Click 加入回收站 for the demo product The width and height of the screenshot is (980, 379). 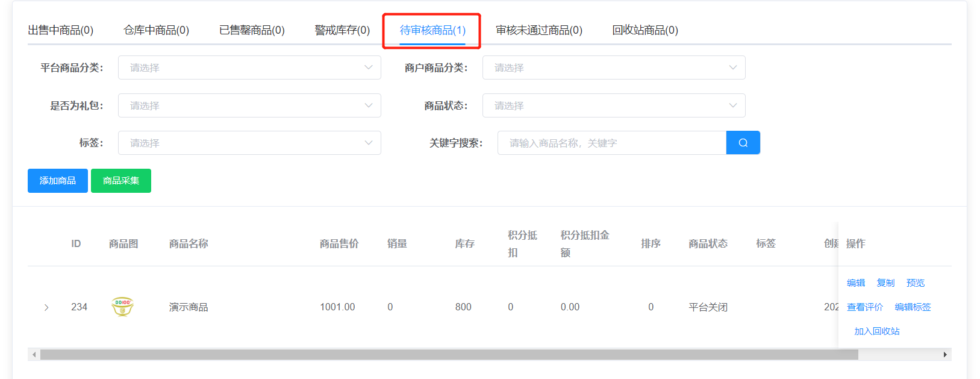tap(876, 331)
